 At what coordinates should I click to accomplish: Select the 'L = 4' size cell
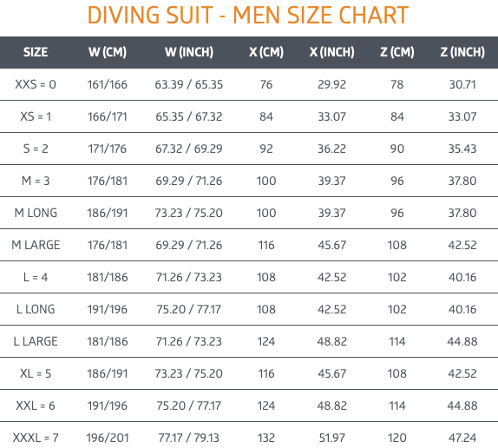click(x=36, y=277)
